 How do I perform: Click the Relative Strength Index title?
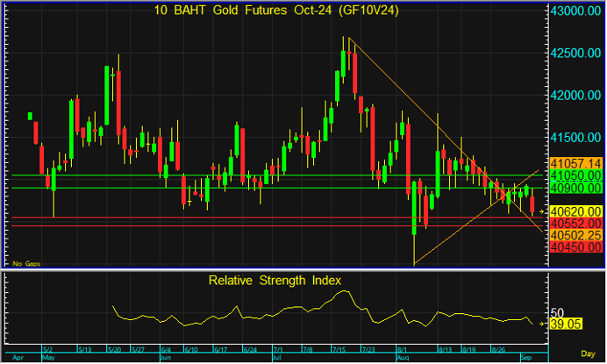coord(275,281)
